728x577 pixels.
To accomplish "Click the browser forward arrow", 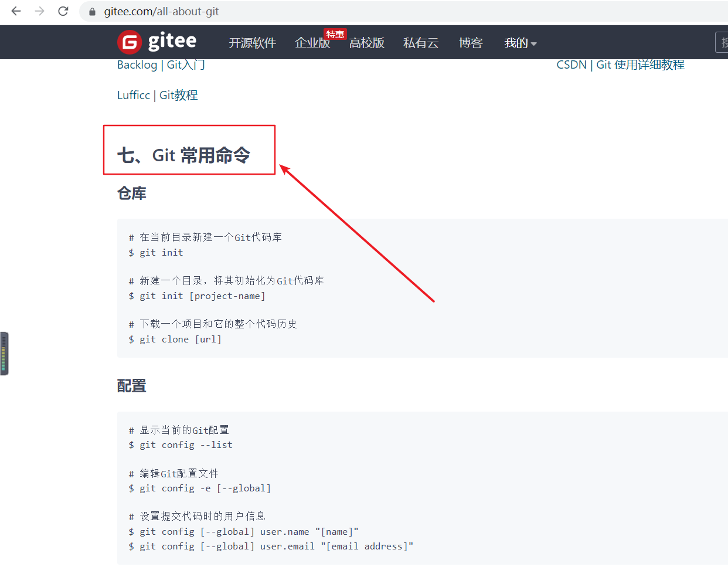I will click(39, 11).
